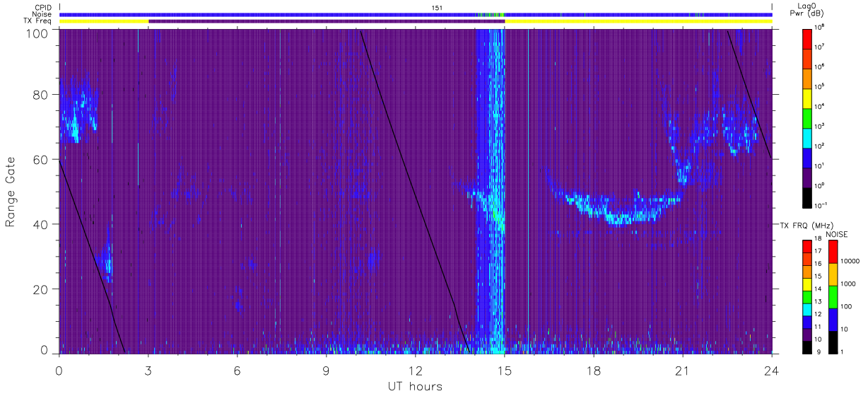This screenshot has height=401, width=868.
Task: Select the "CPID" row label
Action: [x=42, y=7]
